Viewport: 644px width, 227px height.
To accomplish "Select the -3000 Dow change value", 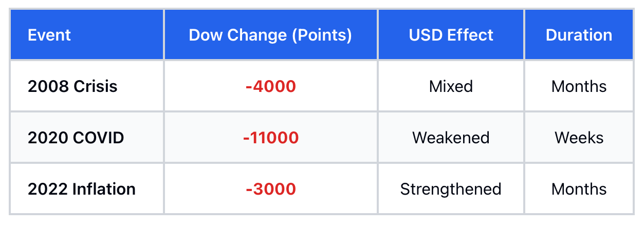I will [270, 189].
